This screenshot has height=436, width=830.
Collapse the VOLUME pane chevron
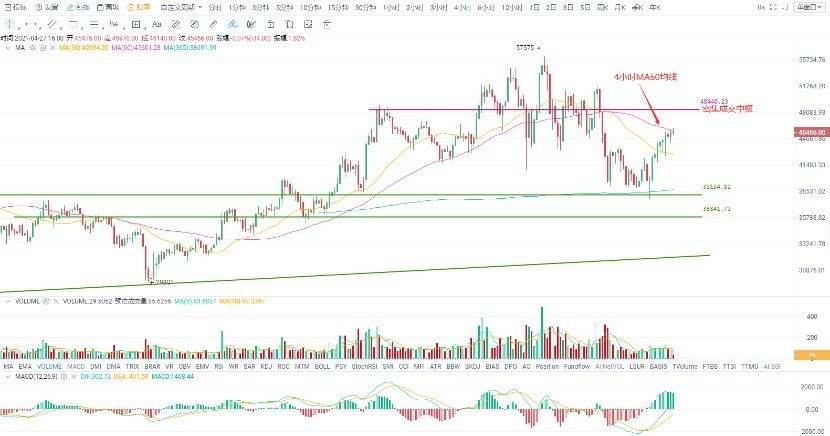point(7,302)
